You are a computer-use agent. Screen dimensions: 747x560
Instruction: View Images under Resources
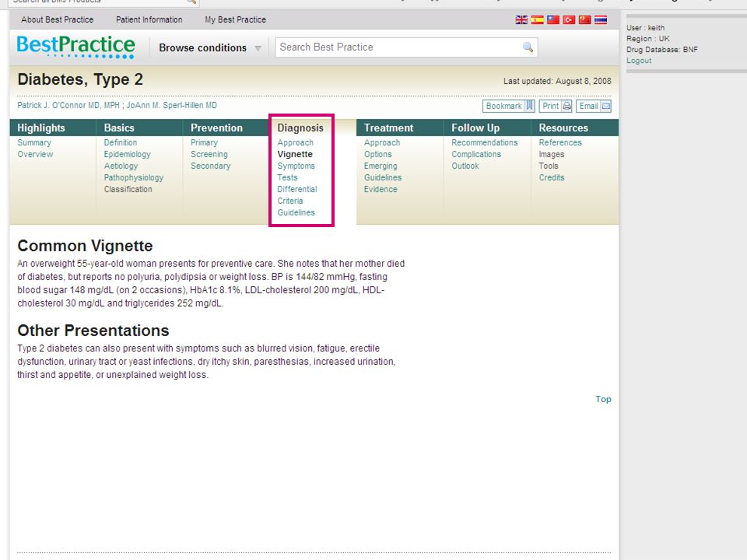coord(552,154)
